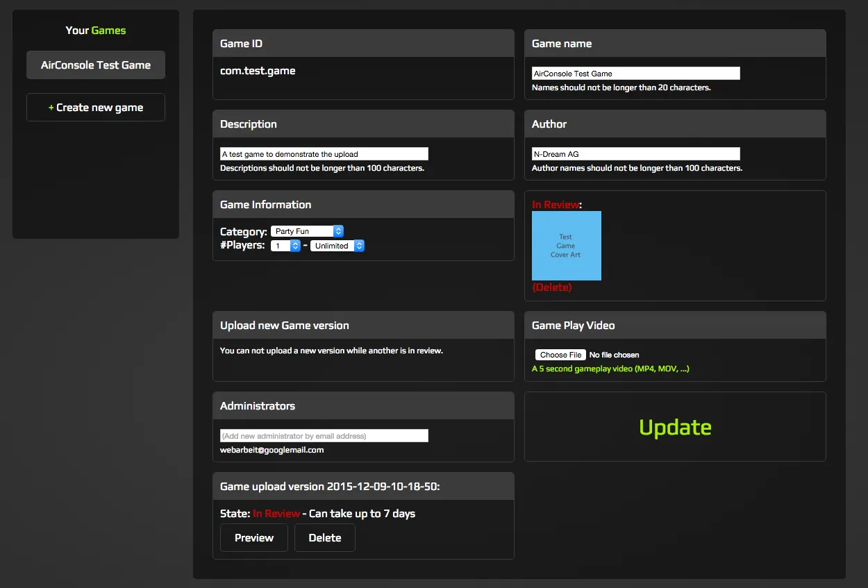Click webarbeit@googlemail.com administrator entry
Image resolution: width=868 pixels, height=588 pixels.
(272, 450)
